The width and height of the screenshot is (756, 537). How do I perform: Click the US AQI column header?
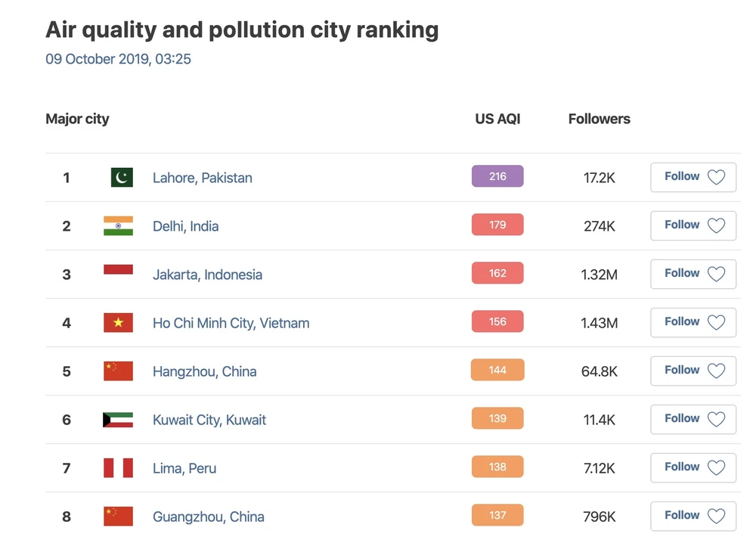(497, 119)
